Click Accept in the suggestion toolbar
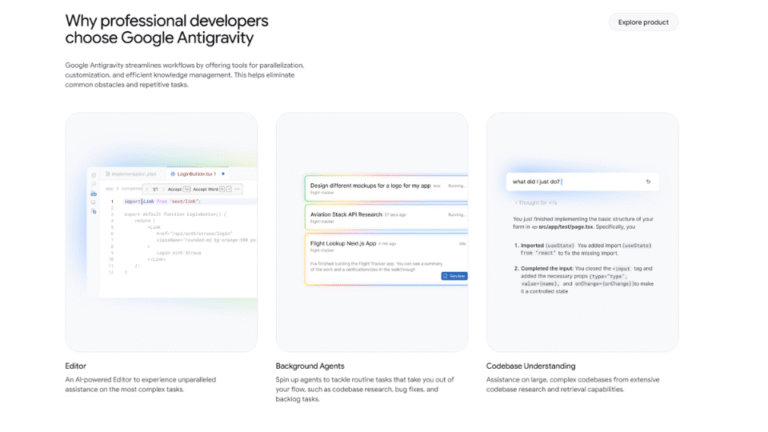 click(x=179, y=189)
